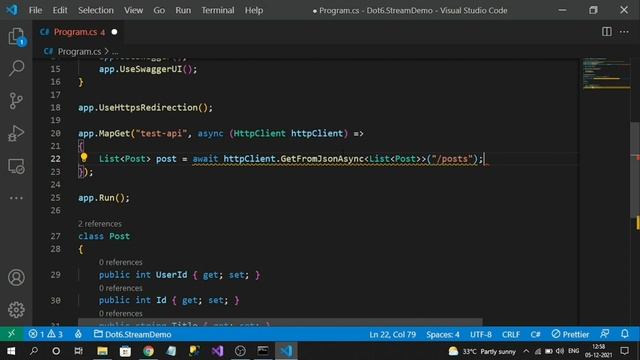Open editor More Actions ellipsis menu

624,32
